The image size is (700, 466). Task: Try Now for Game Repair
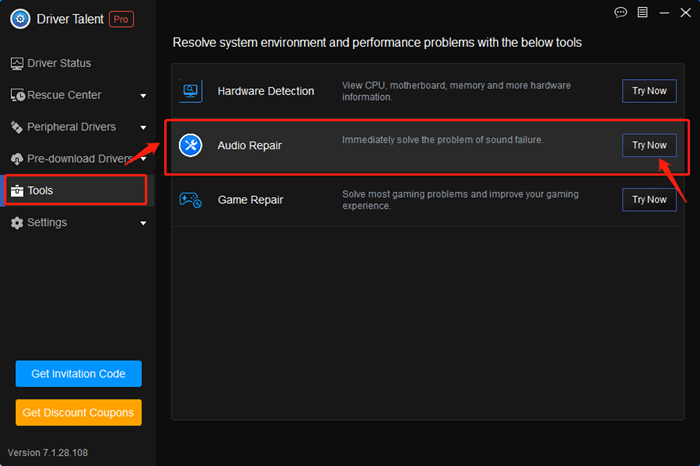[650, 200]
